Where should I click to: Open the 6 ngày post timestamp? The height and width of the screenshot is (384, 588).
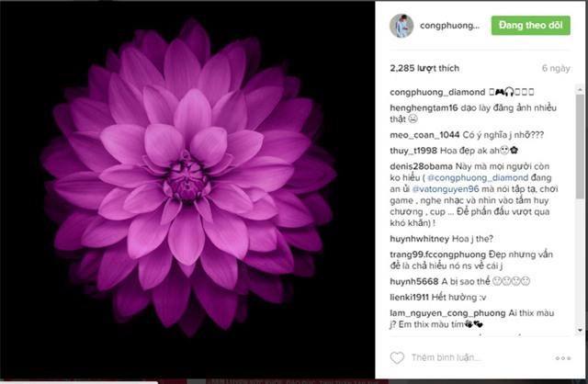click(x=556, y=68)
